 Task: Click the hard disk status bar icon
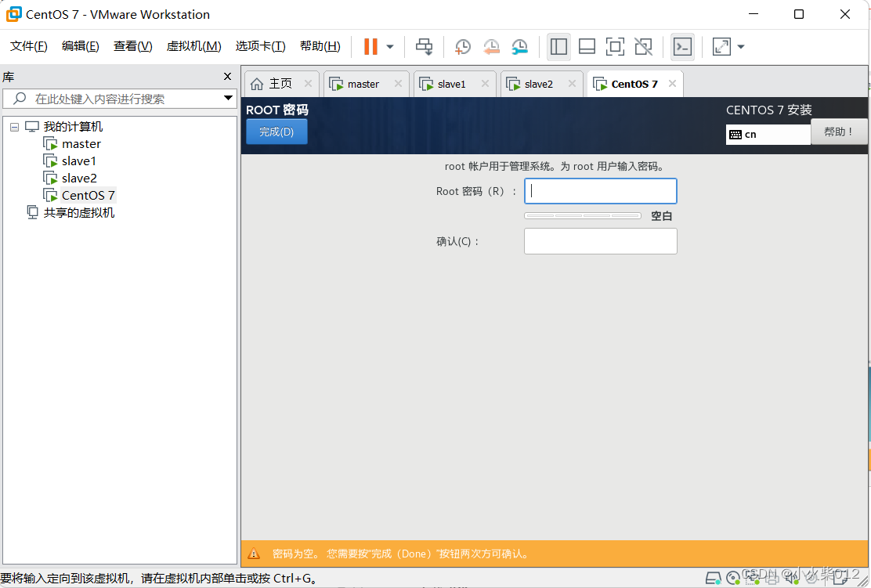[713, 578]
